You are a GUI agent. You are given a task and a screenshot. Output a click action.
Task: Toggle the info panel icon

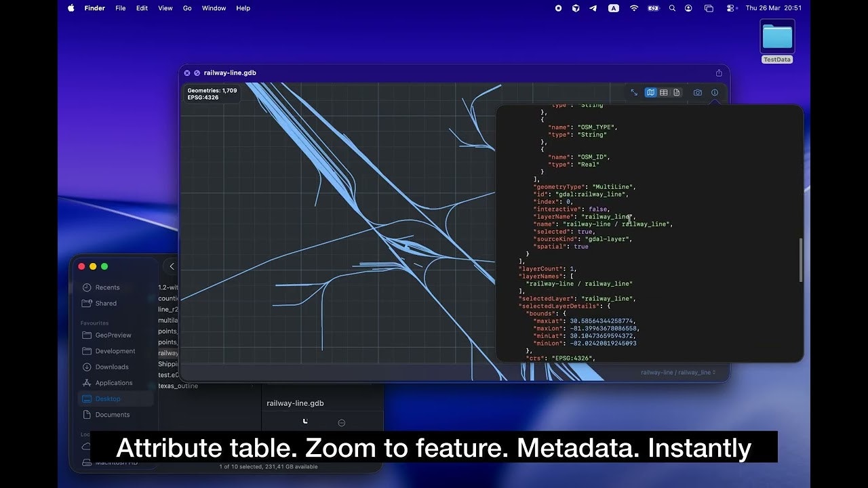(x=714, y=92)
